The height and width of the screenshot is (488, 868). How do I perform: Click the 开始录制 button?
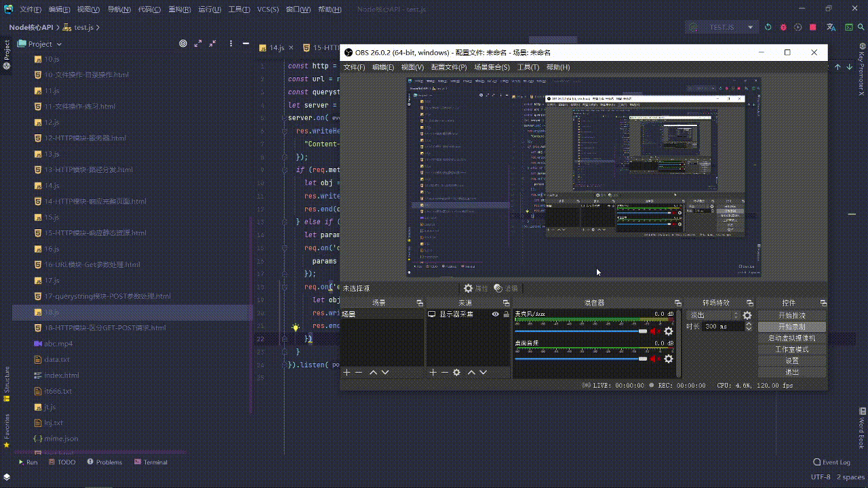(791, 327)
